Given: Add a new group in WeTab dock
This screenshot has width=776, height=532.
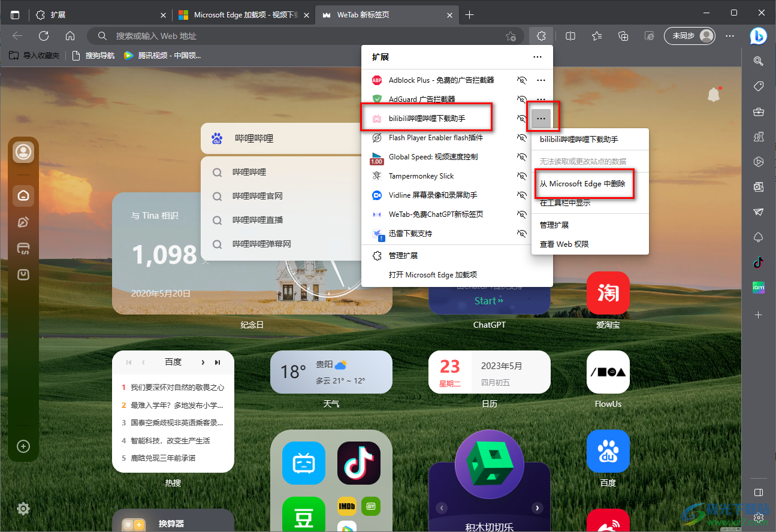Looking at the screenshot, I should [x=23, y=446].
